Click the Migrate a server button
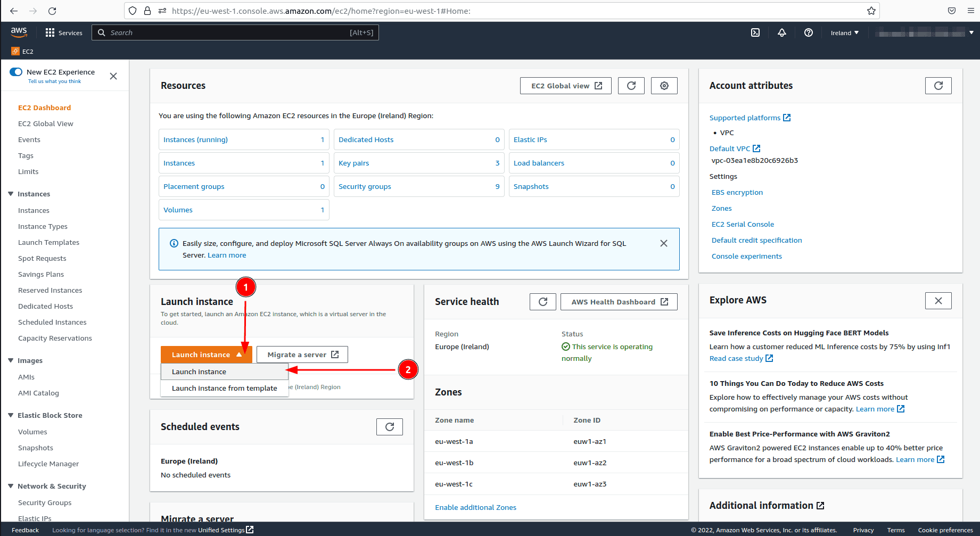 coord(302,354)
